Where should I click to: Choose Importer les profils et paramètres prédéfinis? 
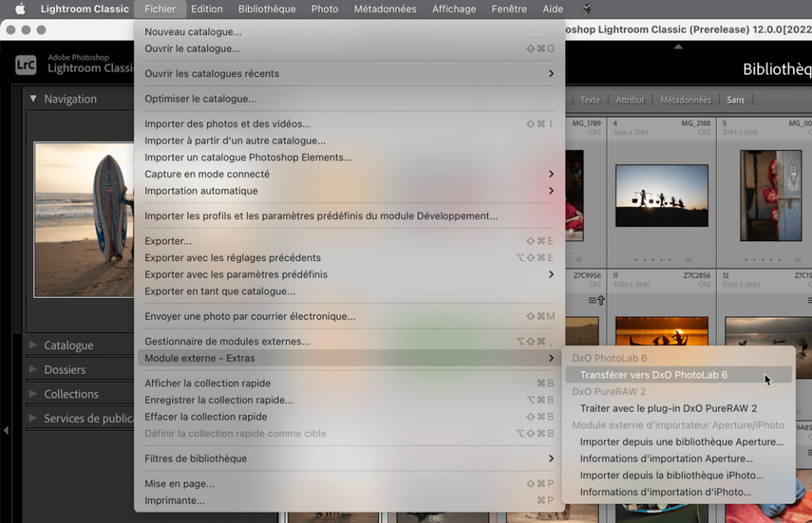click(x=349, y=216)
